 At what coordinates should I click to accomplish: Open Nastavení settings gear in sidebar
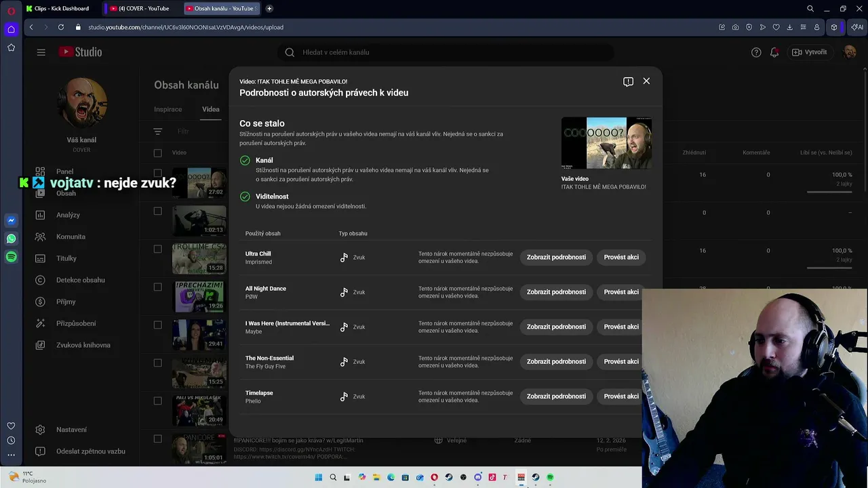(x=40, y=430)
